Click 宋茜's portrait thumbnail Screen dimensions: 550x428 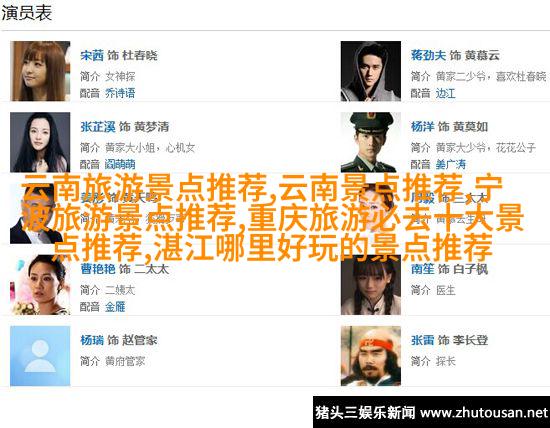coord(40,71)
